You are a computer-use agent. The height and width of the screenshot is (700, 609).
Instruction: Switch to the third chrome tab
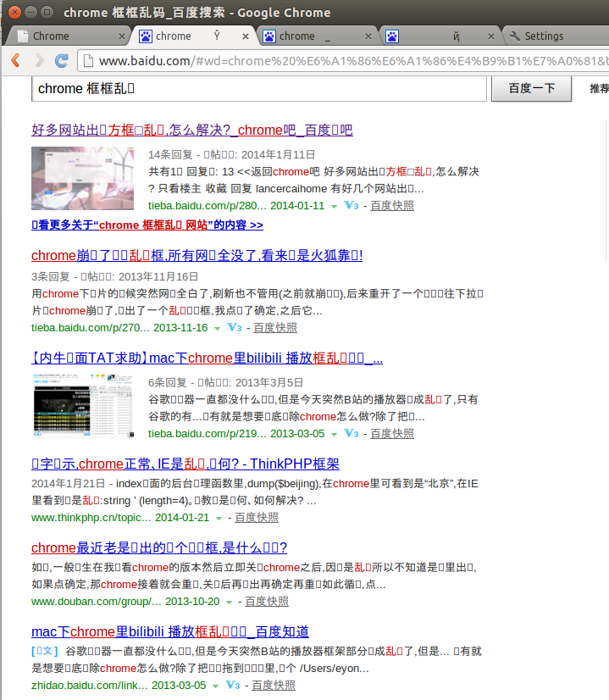point(318,36)
